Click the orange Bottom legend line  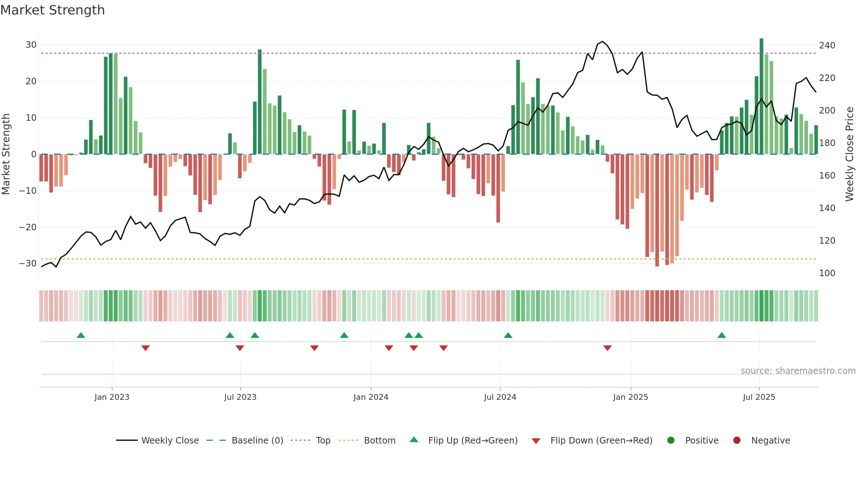[348, 440]
